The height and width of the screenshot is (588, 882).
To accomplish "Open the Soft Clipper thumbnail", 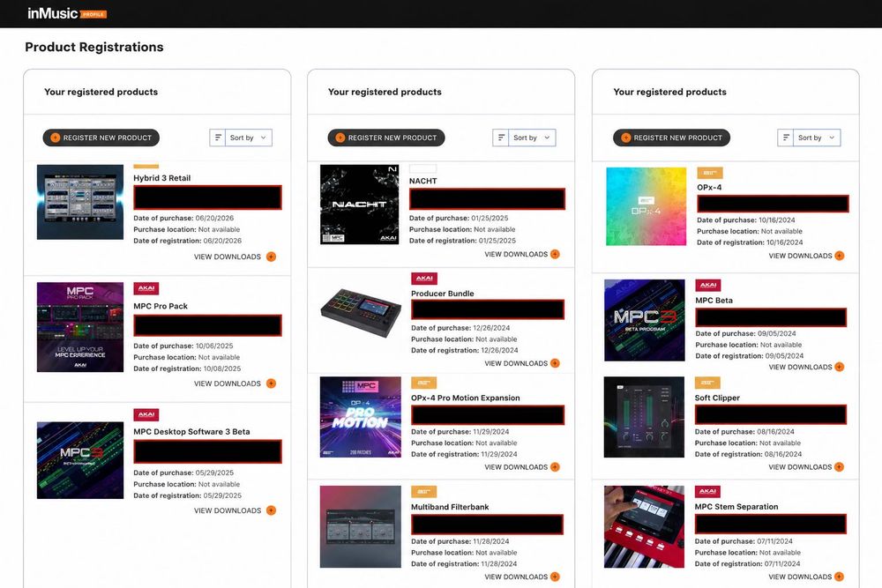I will pos(644,417).
